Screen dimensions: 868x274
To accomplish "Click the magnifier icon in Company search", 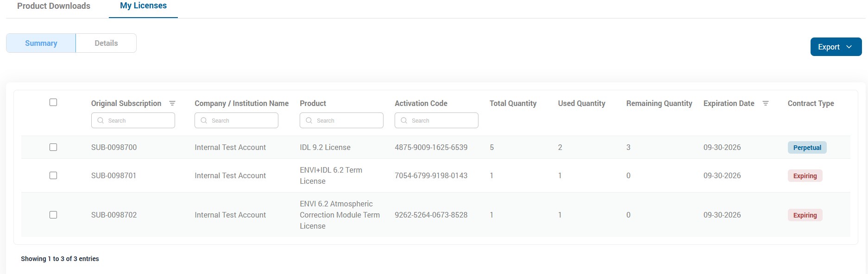I will tap(204, 120).
